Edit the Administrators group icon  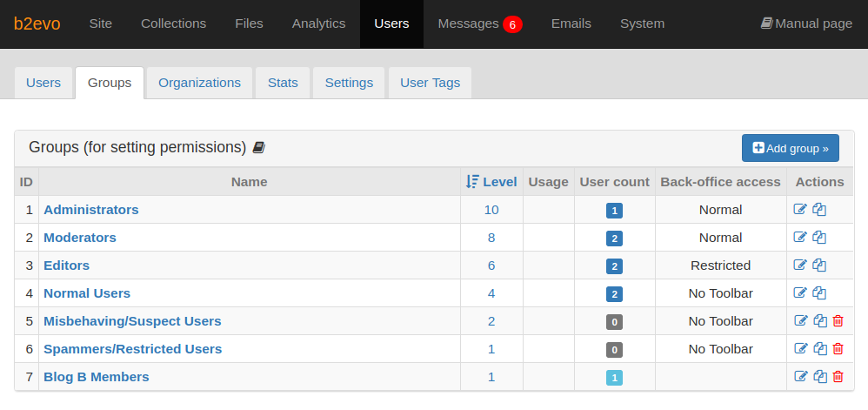800,210
